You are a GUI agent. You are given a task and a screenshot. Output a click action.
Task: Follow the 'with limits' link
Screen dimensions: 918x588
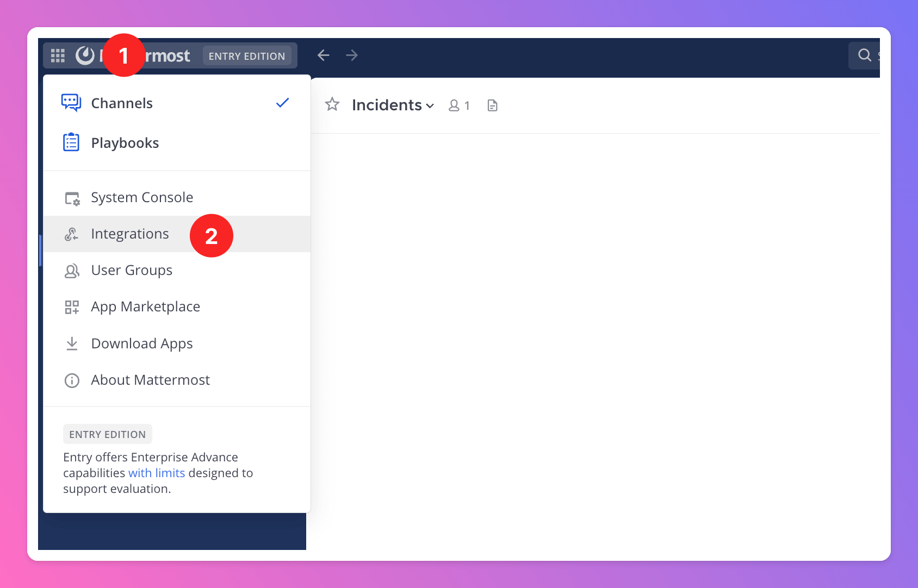point(157,473)
